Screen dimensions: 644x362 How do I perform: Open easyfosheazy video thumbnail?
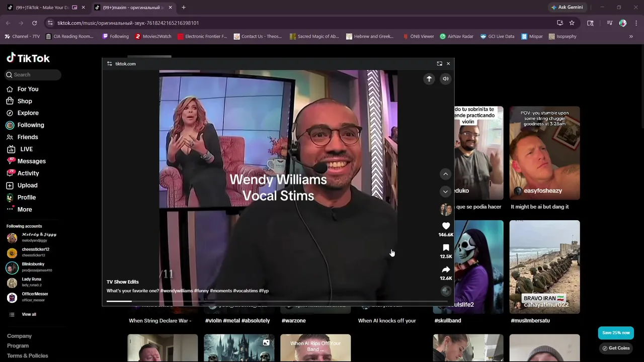tap(544, 153)
